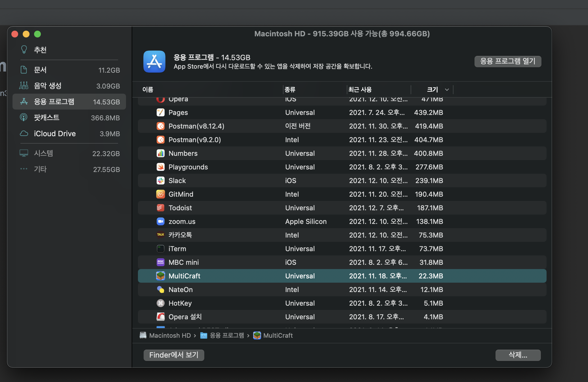Screen dimensions: 588x382
Task: Click the zoom.us app icon
Action: pyautogui.click(x=160, y=221)
